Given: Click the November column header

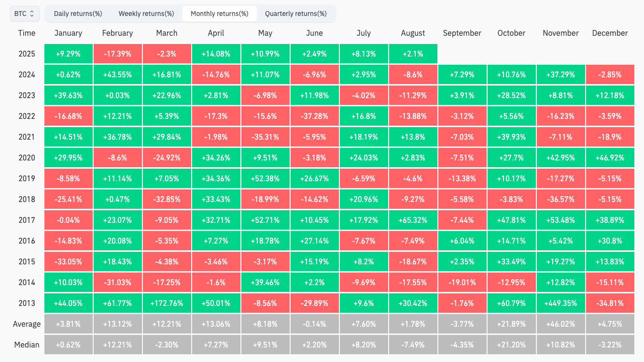Looking at the screenshot, I should click(x=560, y=33).
